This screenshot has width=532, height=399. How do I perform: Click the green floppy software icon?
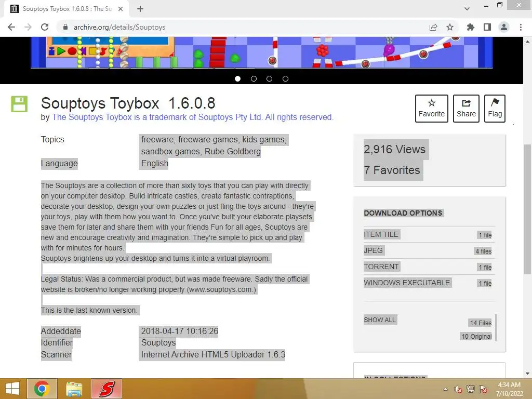pos(19,104)
